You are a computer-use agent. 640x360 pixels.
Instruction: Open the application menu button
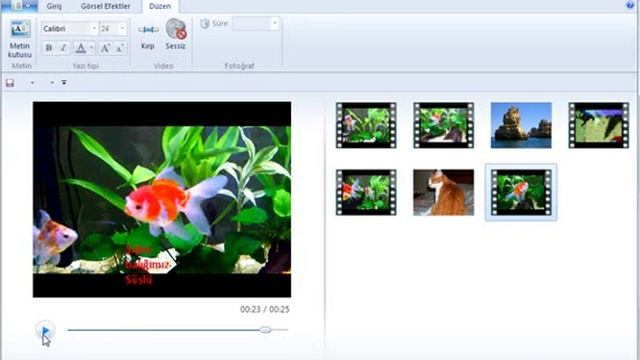(x=19, y=5)
